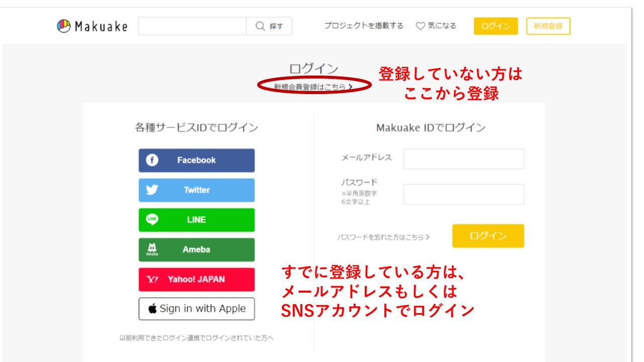Click chevron after パスワードを忘れた方はこちら
Screen dimensions: 644x362
click(428, 237)
